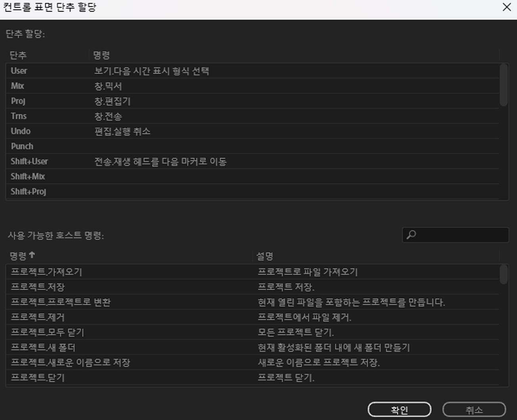Click the 확인 button
The width and height of the screenshot is (517, 420).
(399, 410)
